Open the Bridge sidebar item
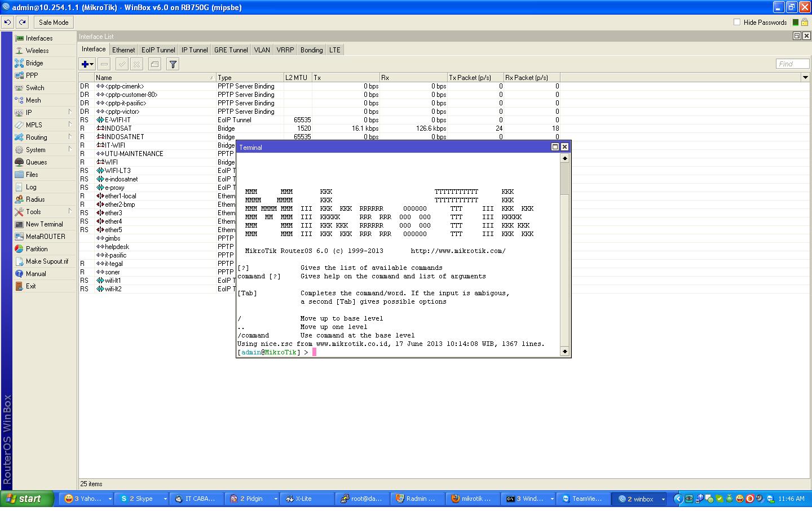Image resolution: width=812 pixels, height=511 pixels. (45, 63)
